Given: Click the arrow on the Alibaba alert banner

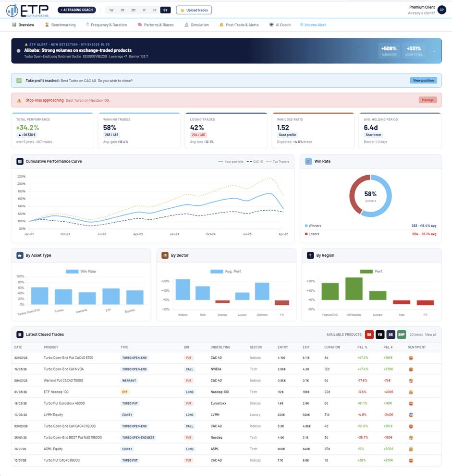Looking at the screenshot, I should tap(433, 51).
